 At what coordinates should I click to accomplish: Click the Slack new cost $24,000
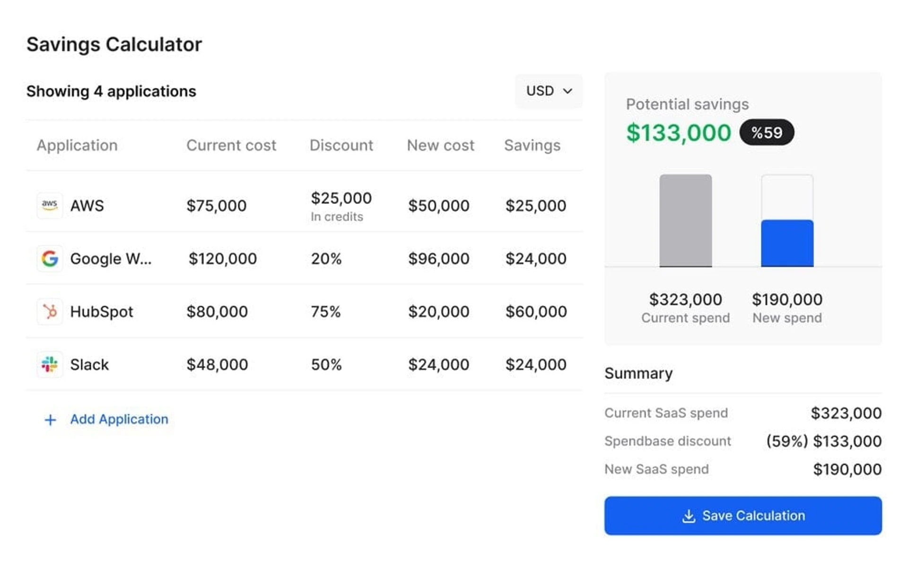[x=439, y=364]
